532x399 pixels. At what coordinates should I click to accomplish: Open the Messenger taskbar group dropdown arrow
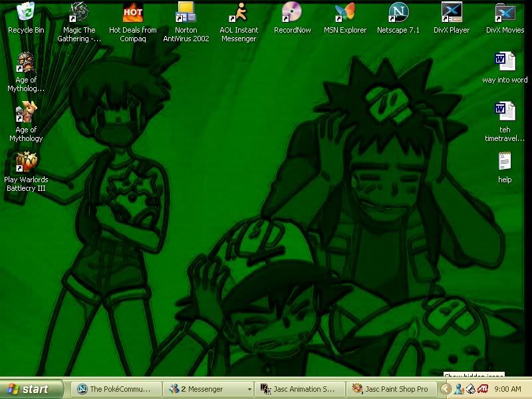249,389
